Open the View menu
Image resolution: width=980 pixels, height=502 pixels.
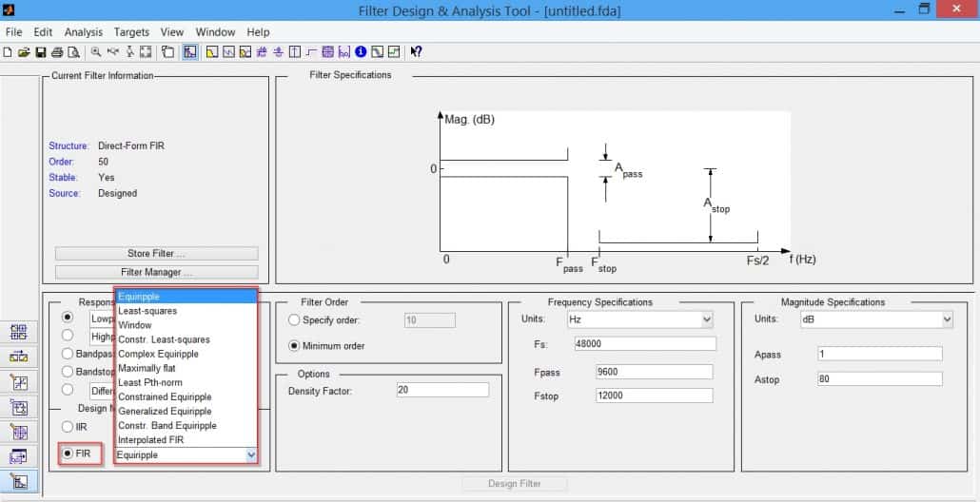tap(172, 31)
